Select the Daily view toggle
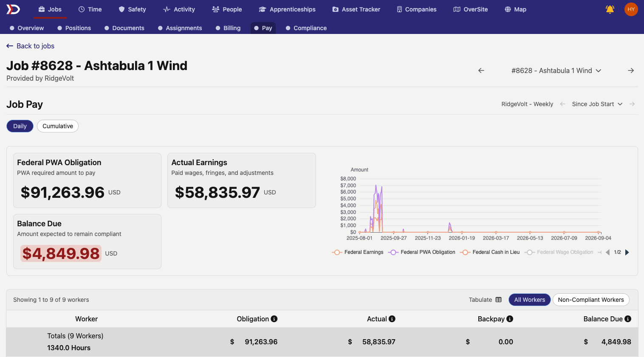Viewport: 644px width, 357px height. [x=20, y=126]
